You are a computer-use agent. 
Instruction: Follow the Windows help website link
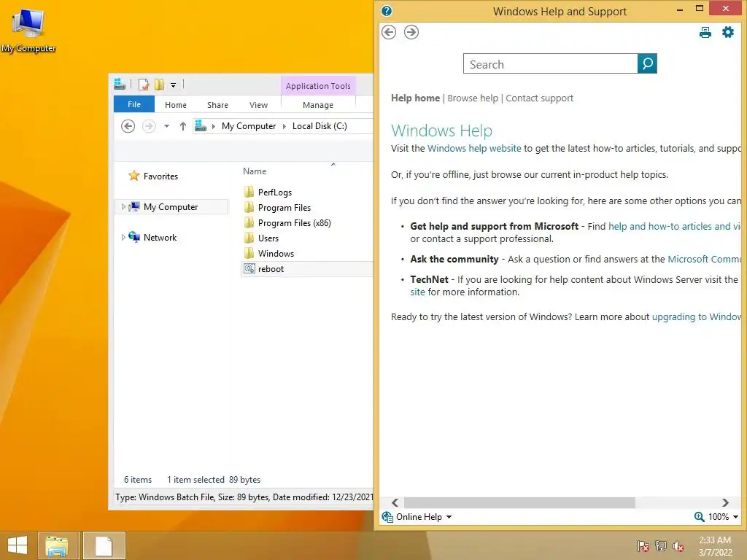tap(474, 148)
